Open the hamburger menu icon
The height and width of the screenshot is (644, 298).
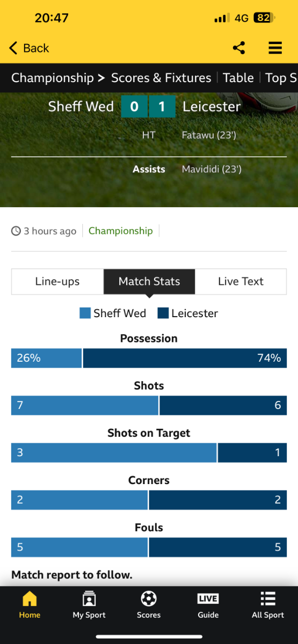[x=275, y=48]
